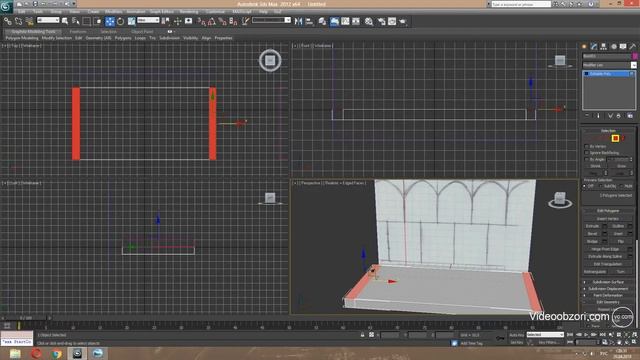This screenshot has height=360, width=640.
Task: Select the Preview Selection Multi radio
Action: pyautogui.click(x=621, y=186)
